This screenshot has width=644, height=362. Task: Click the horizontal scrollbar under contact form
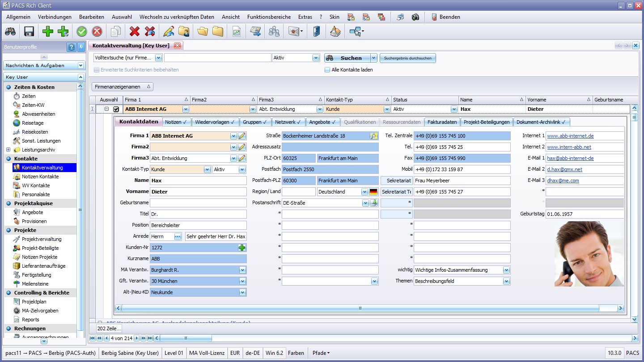coord(360,308)
